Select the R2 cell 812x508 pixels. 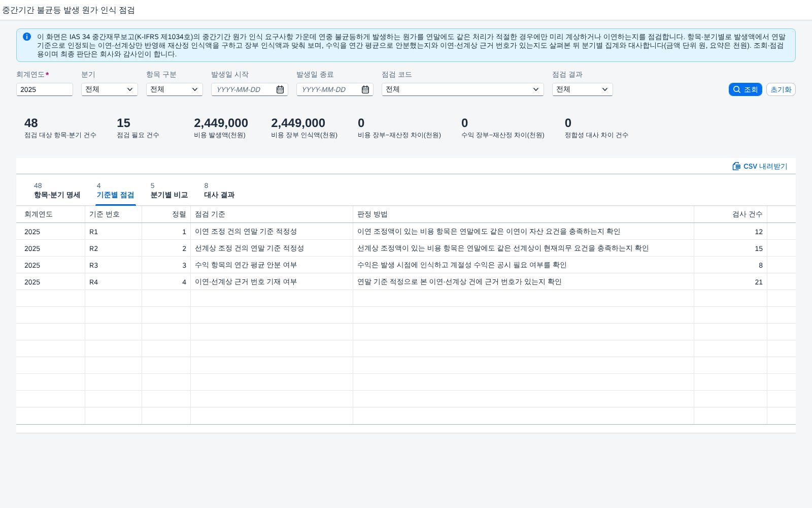(x=114, y=248)
